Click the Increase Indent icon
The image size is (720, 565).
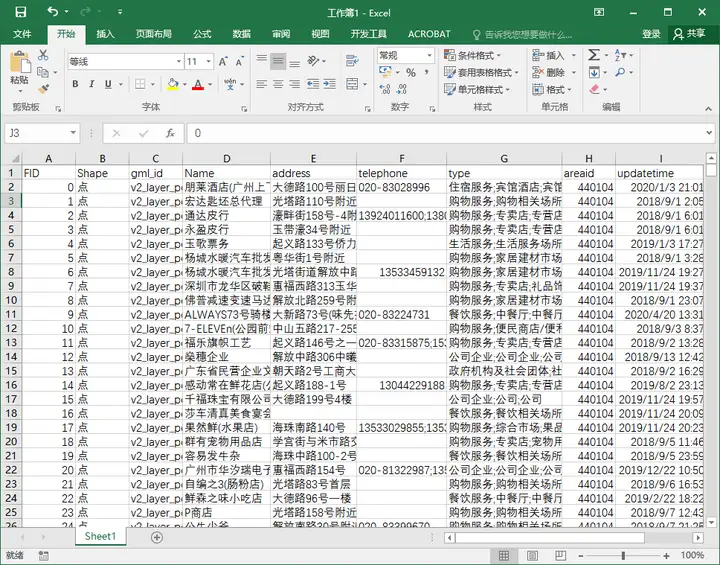tap(330, 84)
